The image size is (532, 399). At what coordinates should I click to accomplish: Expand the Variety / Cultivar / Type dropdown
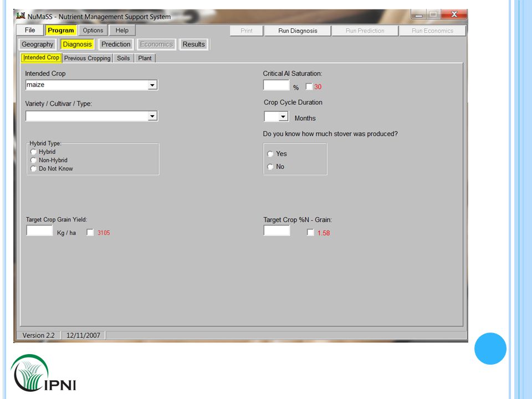[x=152, y=116]
